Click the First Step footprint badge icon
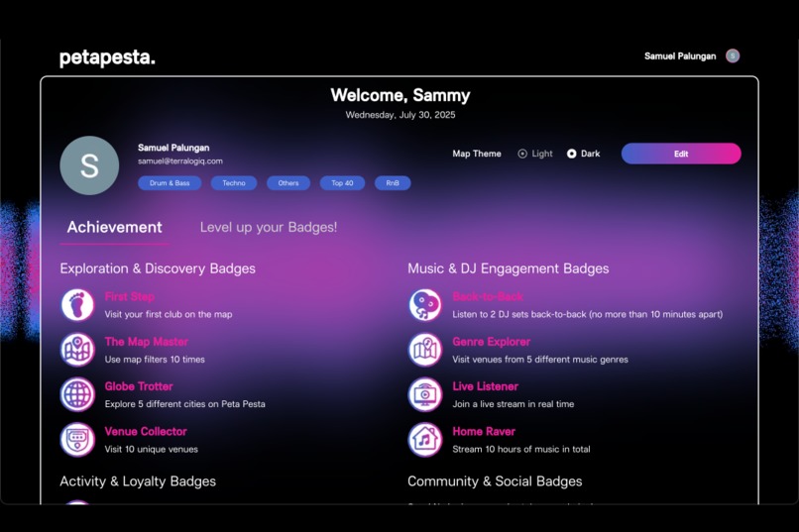The image size is (799, 532). (77, 305)
